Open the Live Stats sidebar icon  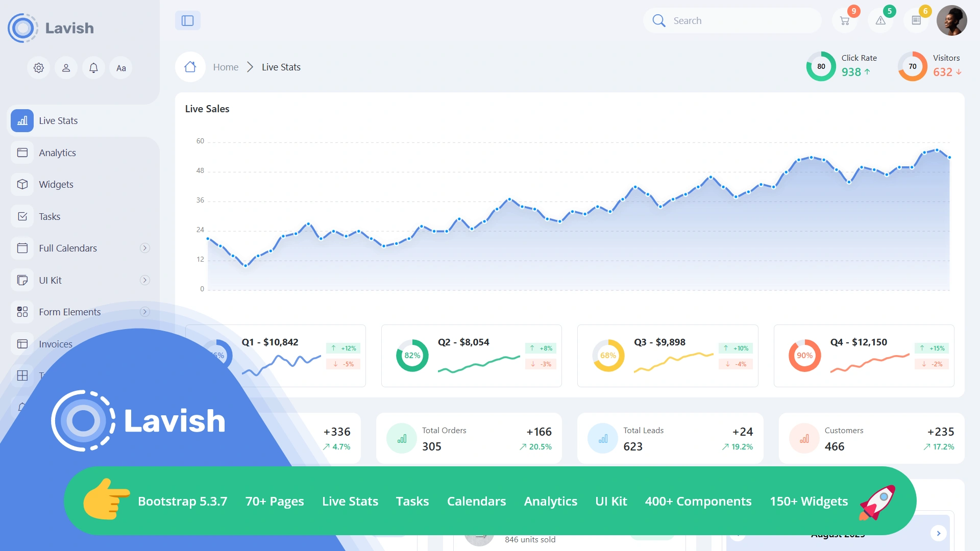22,120
